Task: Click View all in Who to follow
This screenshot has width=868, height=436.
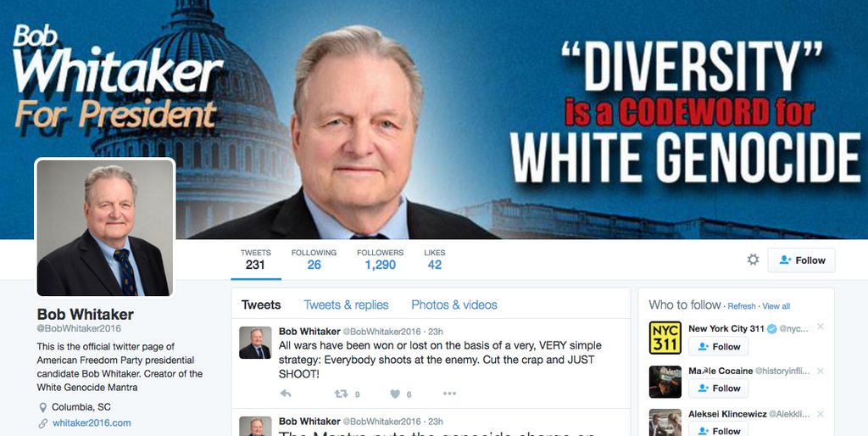Action: (x=776, y=306)
